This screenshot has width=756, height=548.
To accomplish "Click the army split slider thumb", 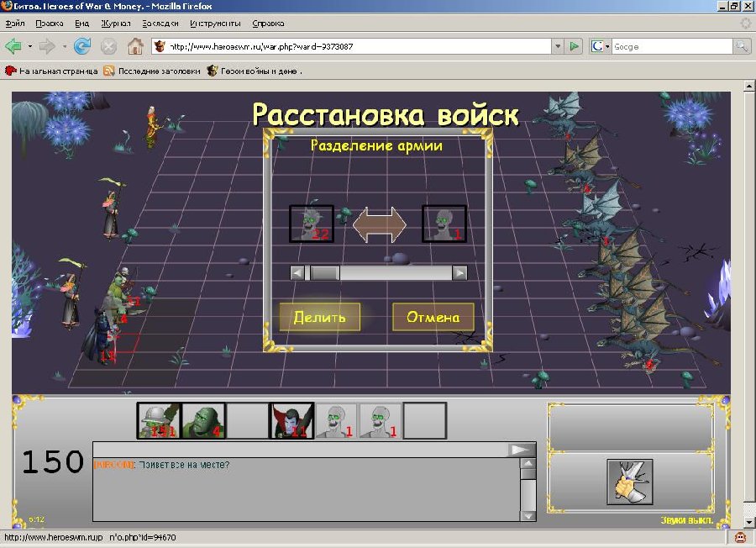I will click(324, 272).
